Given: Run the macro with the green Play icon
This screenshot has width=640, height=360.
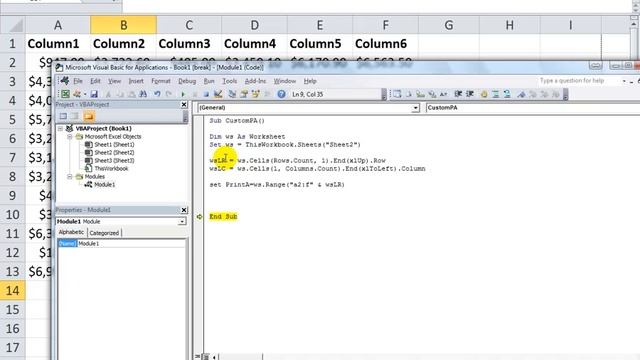Looking at the screenshot, I should 183,94.
